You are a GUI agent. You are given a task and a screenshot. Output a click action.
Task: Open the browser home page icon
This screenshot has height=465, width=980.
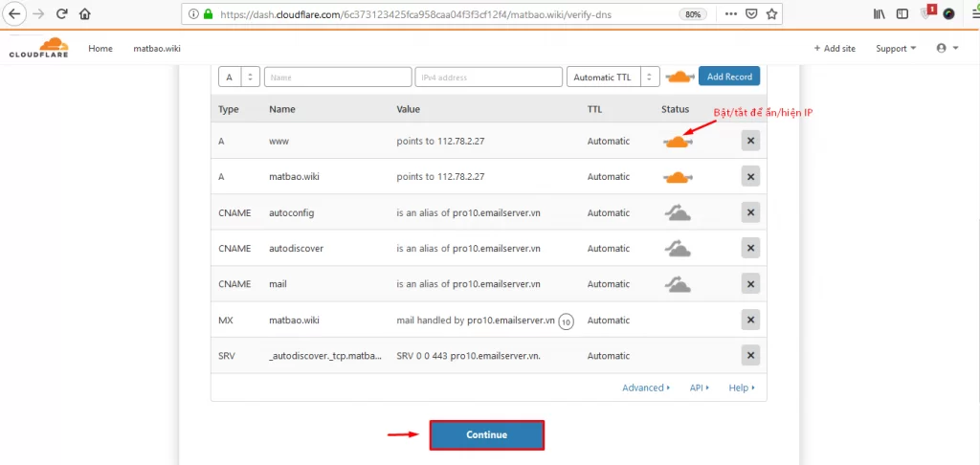(85, 13)
